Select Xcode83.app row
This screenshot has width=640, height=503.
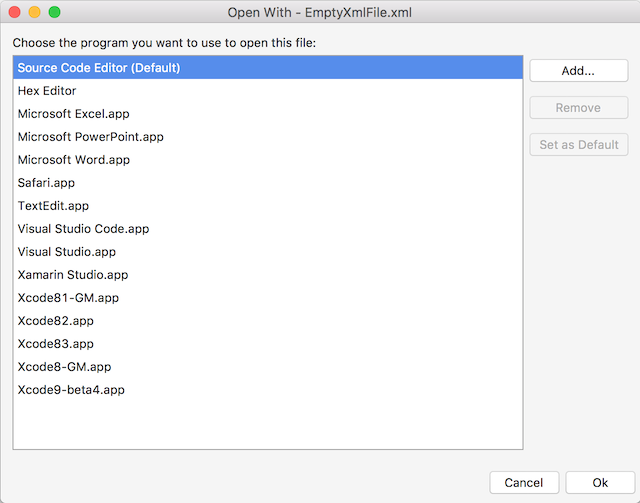click(268, 344)
